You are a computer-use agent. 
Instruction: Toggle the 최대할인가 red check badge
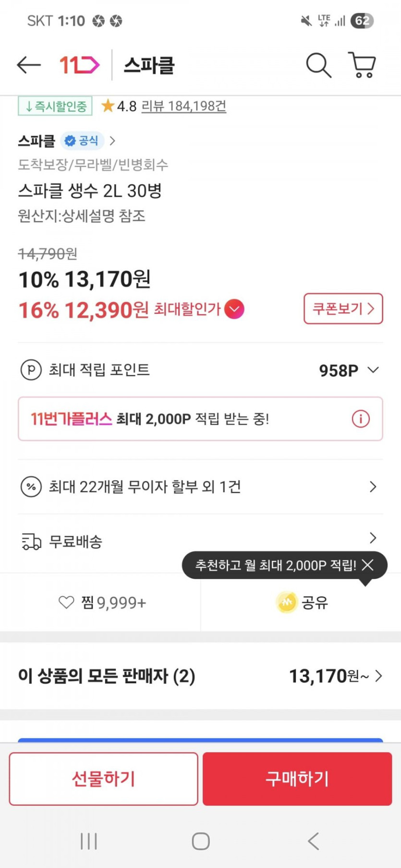(234, 309)
